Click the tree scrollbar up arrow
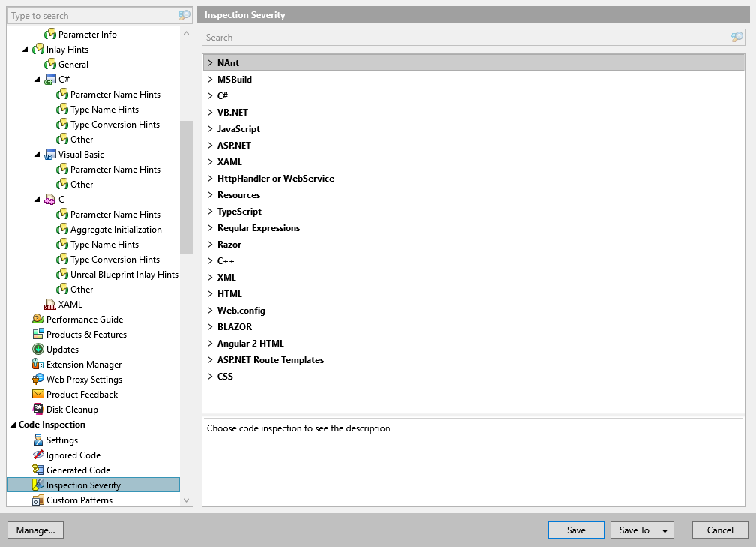The height and width of the screenshot is (547, 756). click(x=187, y=33)
